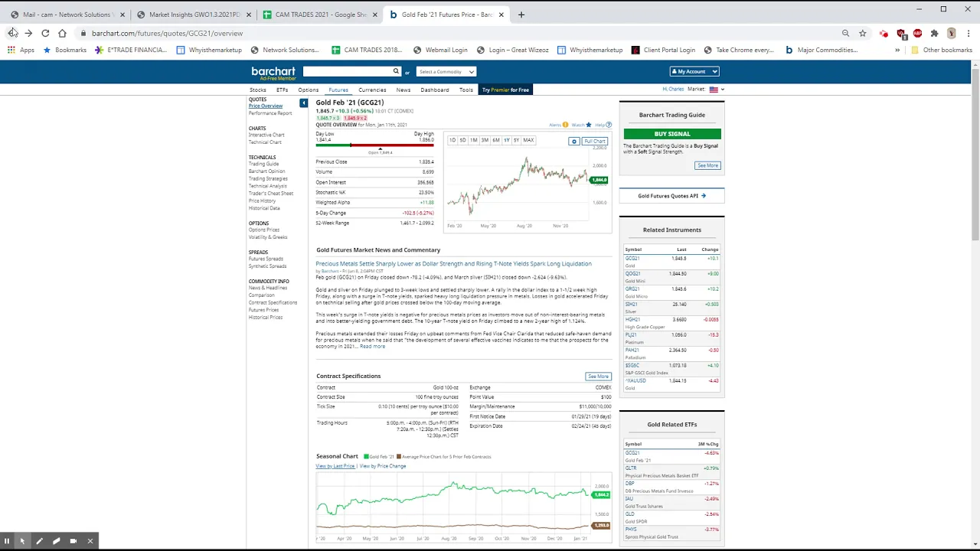
Task: Open Interactive Chart sidebar link
Action: 266,135
